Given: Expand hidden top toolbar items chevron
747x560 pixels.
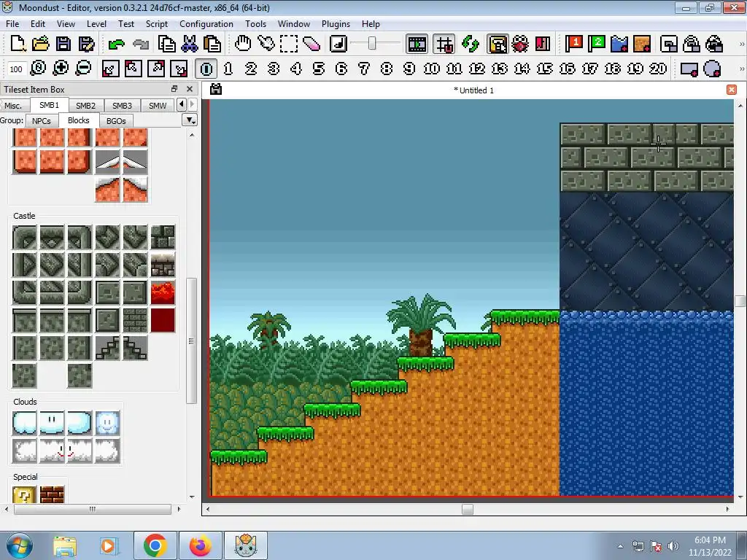Looking at the screenshot, I should 741,44.
